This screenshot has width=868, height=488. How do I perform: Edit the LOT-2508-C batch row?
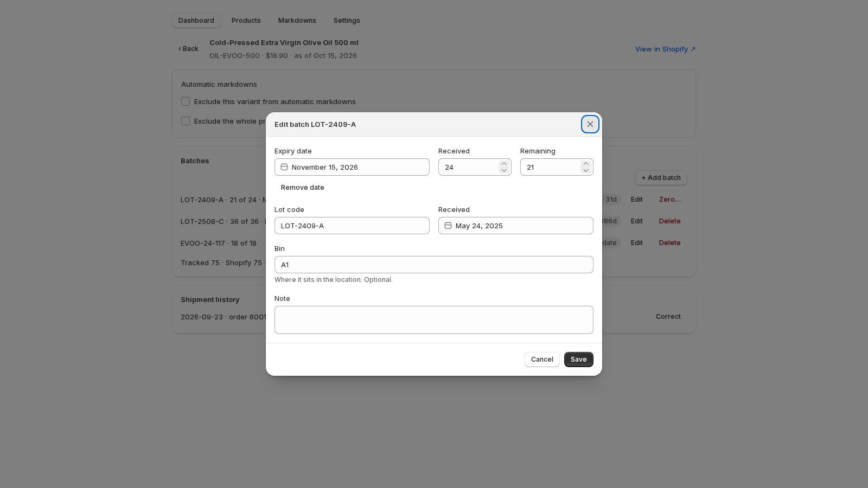[637, 221]
